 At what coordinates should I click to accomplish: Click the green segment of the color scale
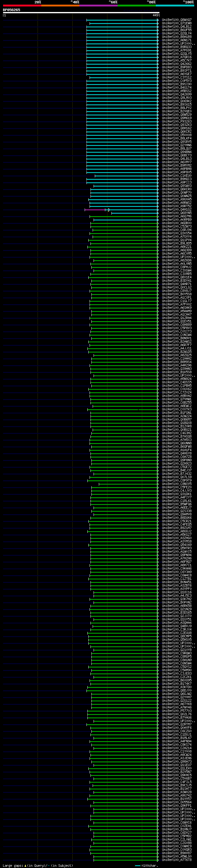coord(137,6)
